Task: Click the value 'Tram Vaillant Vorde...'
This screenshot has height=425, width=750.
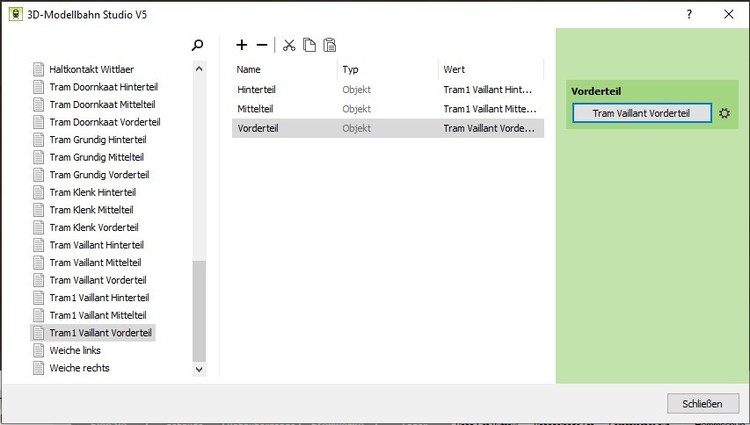Action: coord(489,128)
